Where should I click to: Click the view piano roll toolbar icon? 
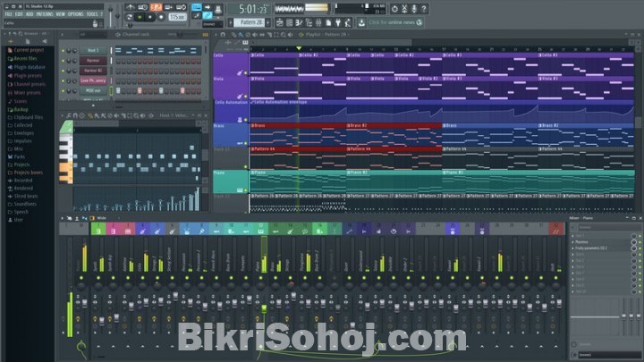[298, 22]
